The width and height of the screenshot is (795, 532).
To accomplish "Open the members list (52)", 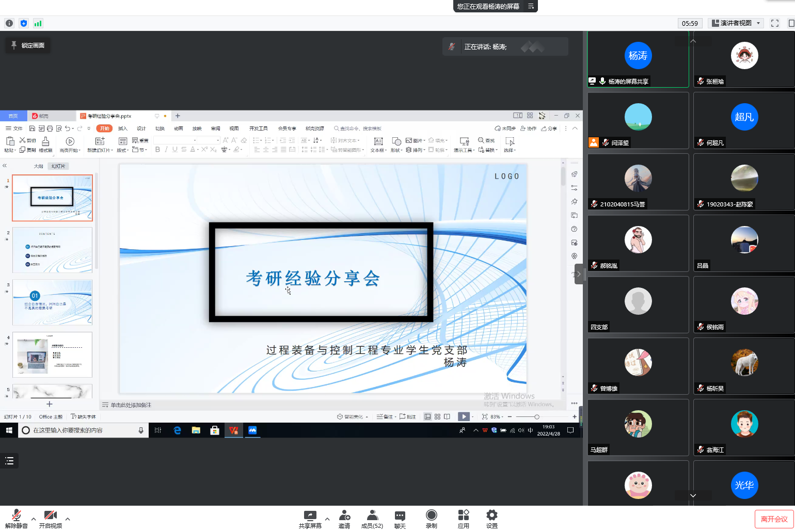I will click(372, 515).
